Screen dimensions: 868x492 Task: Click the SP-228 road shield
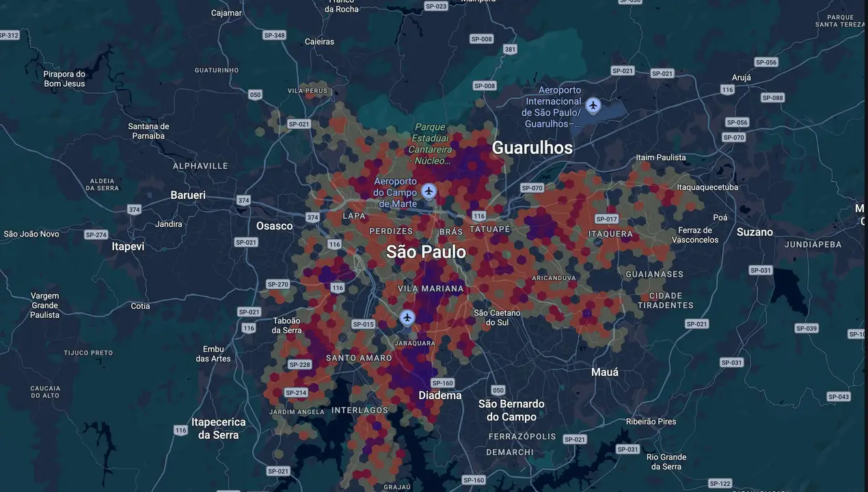299,364
